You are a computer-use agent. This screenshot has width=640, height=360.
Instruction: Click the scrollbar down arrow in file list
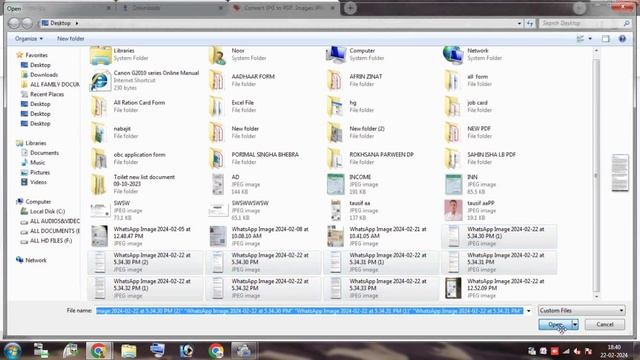coord(596,296)
